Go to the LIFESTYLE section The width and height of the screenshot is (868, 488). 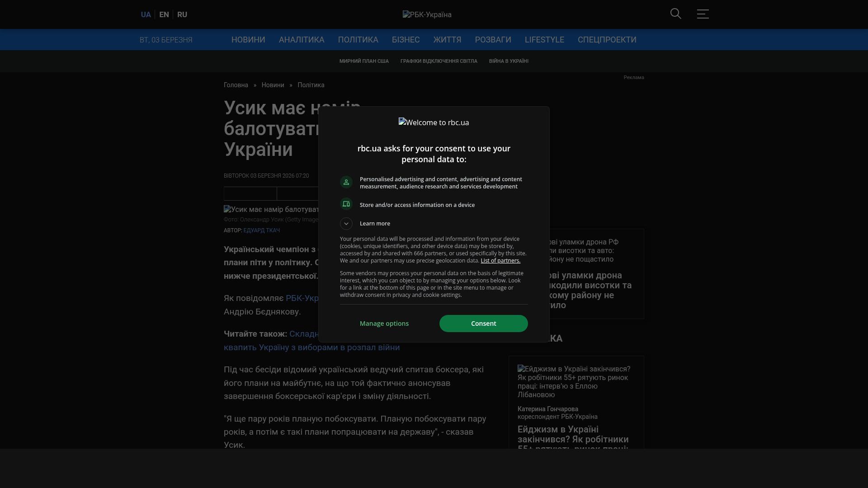(x=544, y=40)
